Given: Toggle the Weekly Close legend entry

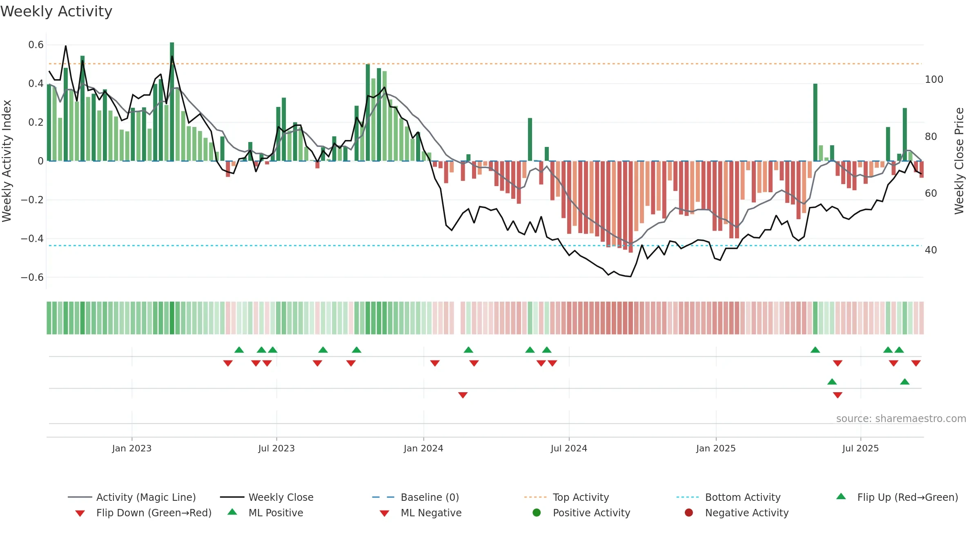Looking at the screenshot, I should pos(267,497).
